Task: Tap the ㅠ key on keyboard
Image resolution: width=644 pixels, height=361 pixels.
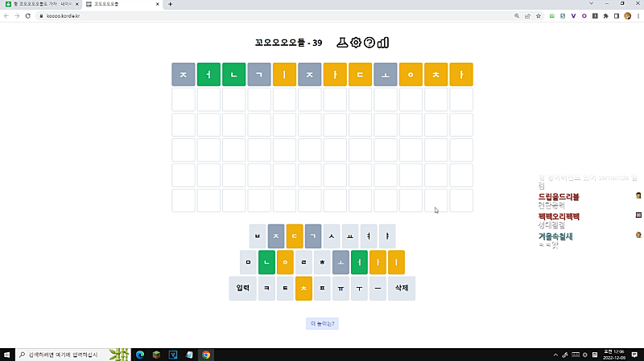Action: [341, 289]
